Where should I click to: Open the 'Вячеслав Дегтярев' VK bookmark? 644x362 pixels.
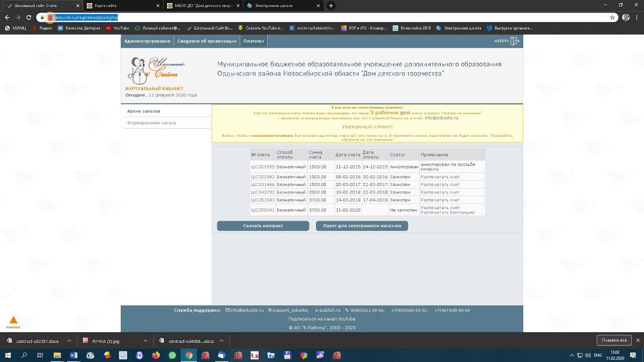click(78, 28)
